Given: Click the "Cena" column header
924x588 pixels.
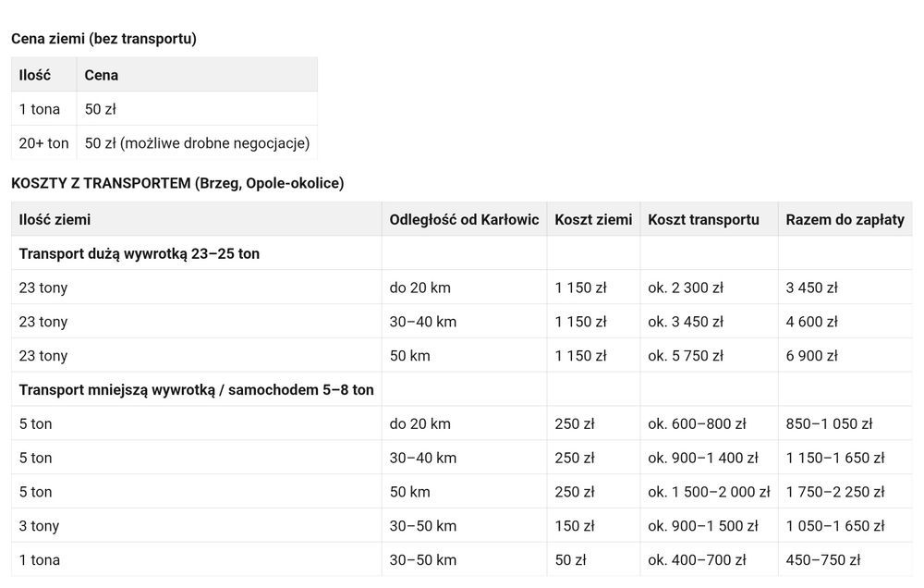Looking at the screenshot, I should pyautogui.click(x=102, y=75).
